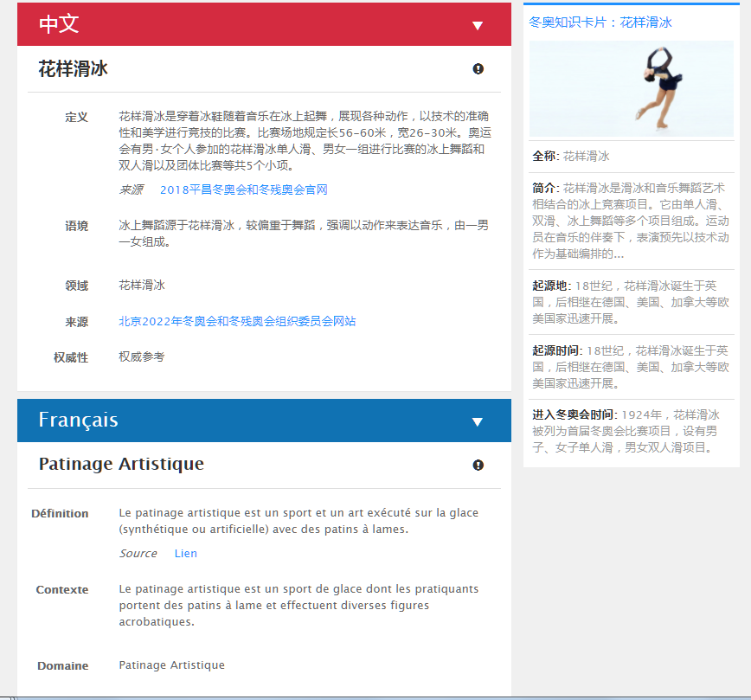Select the red 中文 header title

pyautogui.click(x=59, y=24)
